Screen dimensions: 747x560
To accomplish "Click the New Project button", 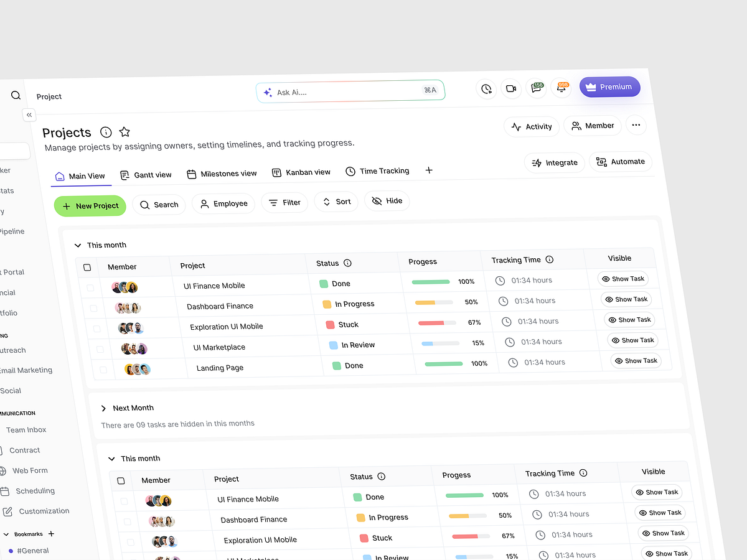I will coord(90,205).
